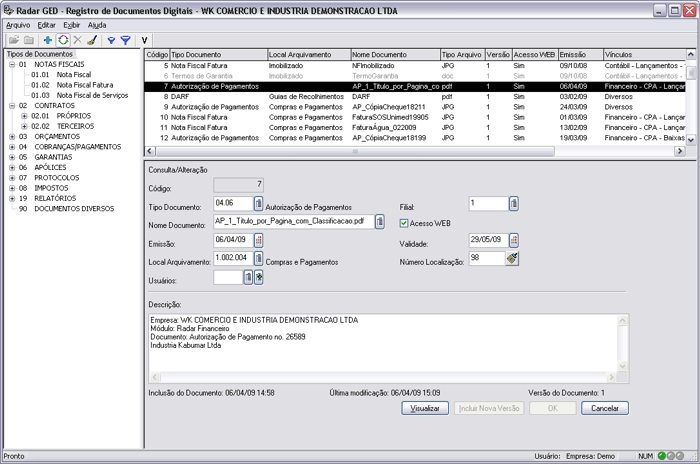Open the Validade calendar date picker
700x464 pixels.
(x=513, y=240)
